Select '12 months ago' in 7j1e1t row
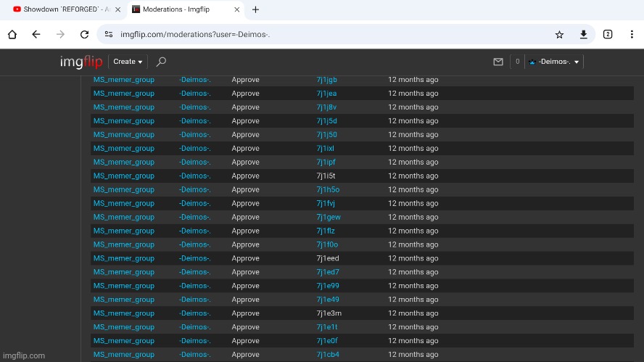 (413, 327)
